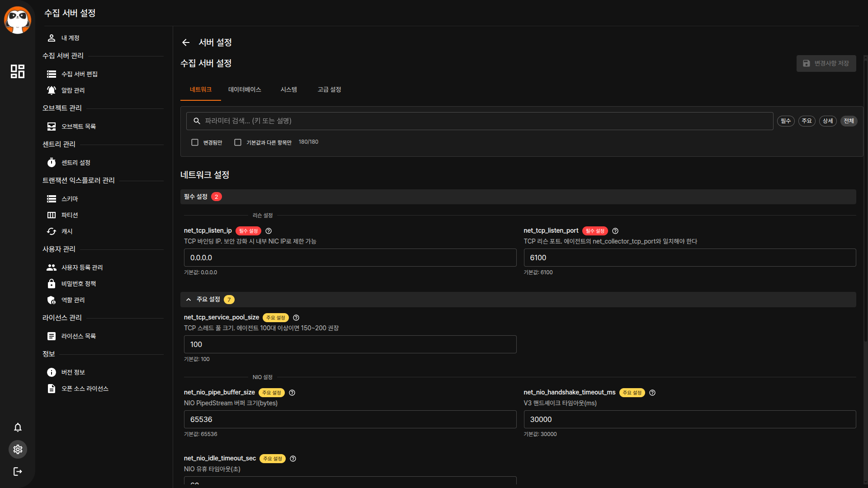Click the notification bell icon
The height and width of the screenshot is (488, 868).
coord(18,427)
